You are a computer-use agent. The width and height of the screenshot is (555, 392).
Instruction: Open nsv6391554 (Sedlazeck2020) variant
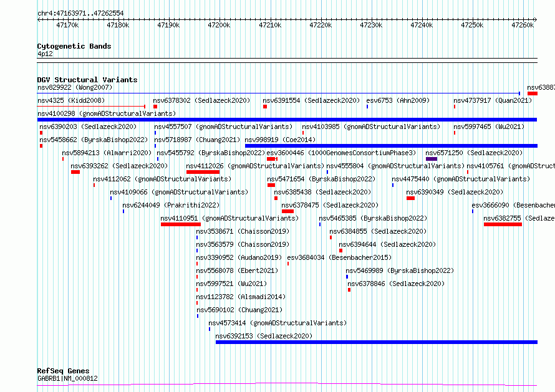[x=311, y=100]
